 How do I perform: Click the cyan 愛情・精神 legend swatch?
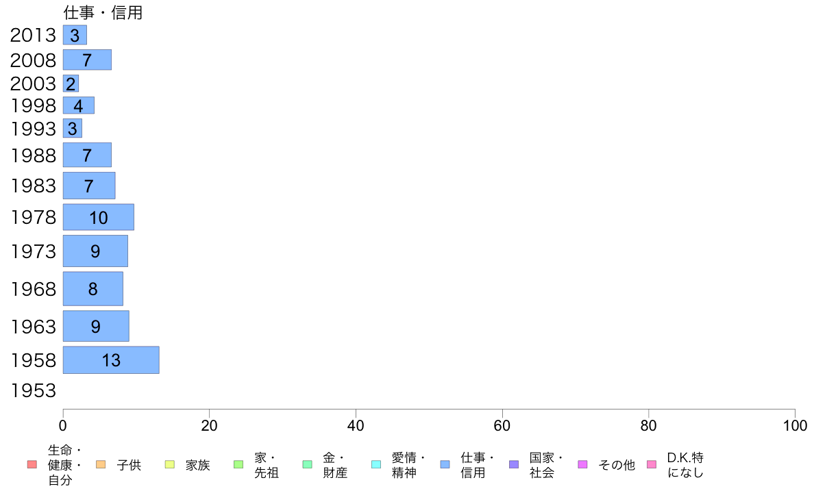pos(376,464)
